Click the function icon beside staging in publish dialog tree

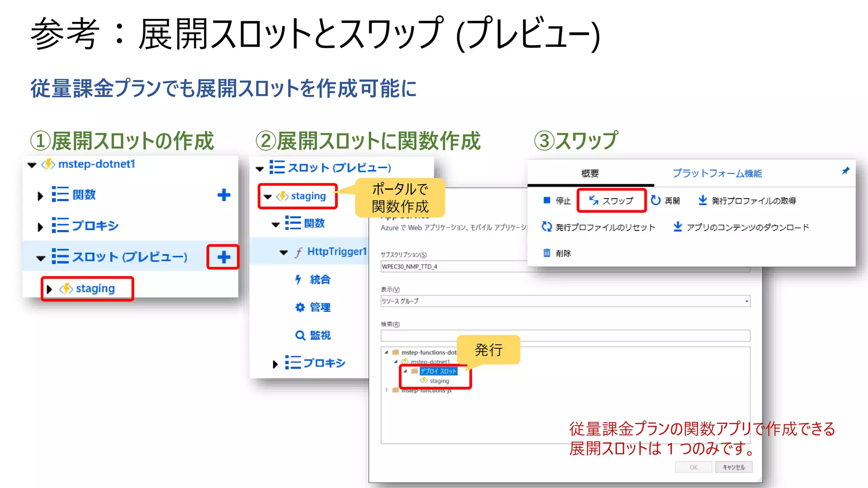click(423, 380)
